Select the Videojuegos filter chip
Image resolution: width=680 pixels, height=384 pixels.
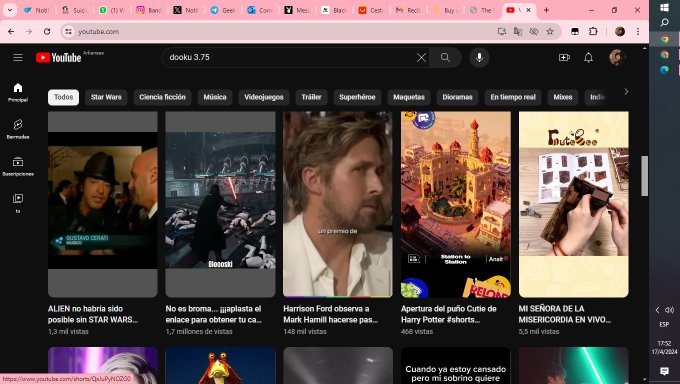[x=264, y=97]
